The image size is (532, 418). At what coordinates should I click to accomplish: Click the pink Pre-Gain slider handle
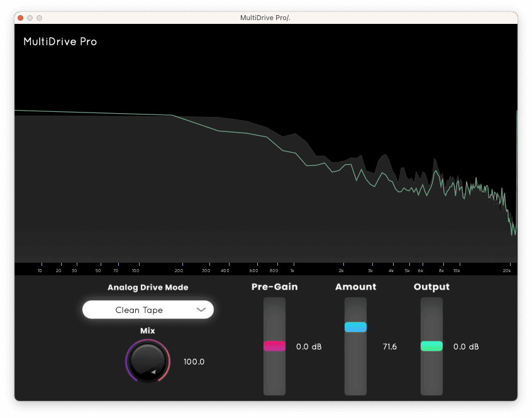click(274, 346)
